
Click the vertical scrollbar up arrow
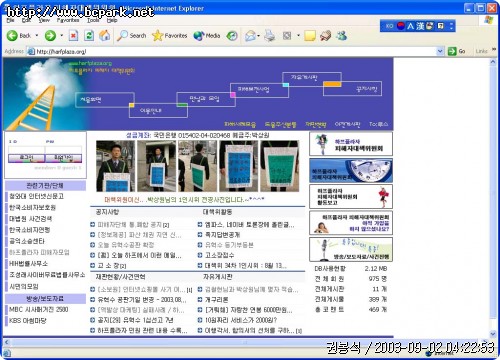493,62
